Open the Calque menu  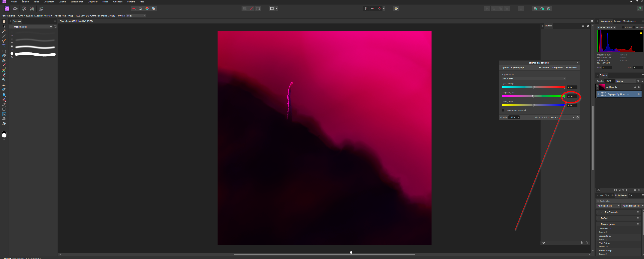click(62, 2)
